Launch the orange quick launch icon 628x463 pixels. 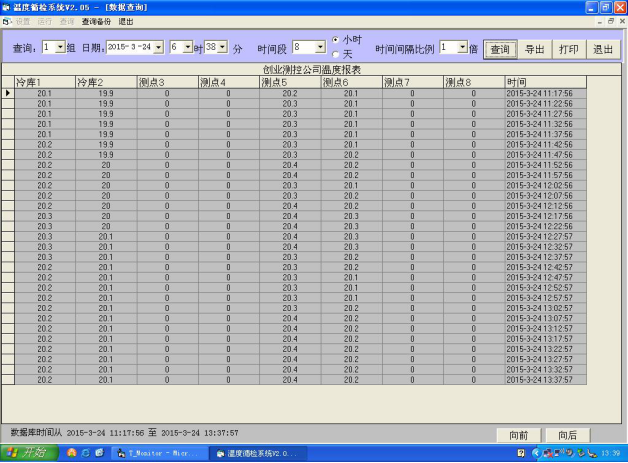point(72,453)
